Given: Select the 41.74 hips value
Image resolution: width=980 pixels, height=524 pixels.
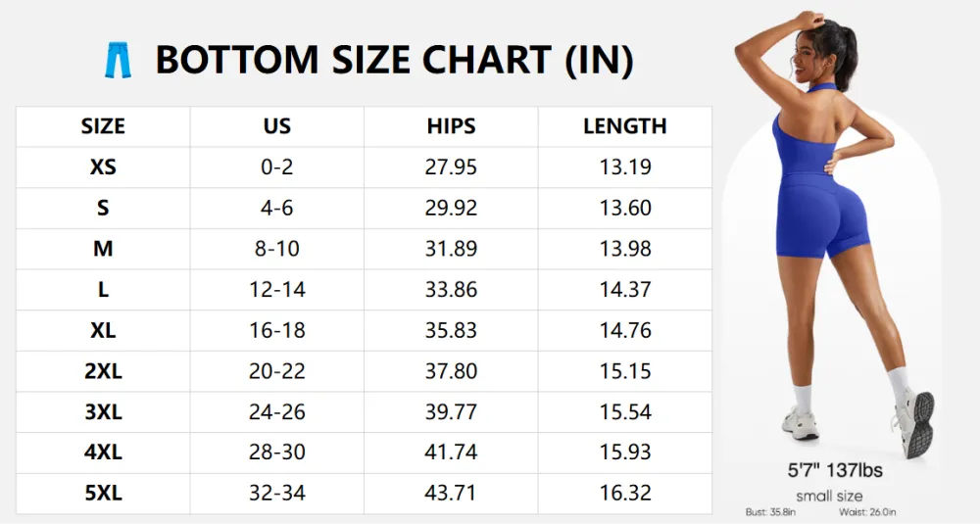Looking at the screenshot, I should 451,453.
